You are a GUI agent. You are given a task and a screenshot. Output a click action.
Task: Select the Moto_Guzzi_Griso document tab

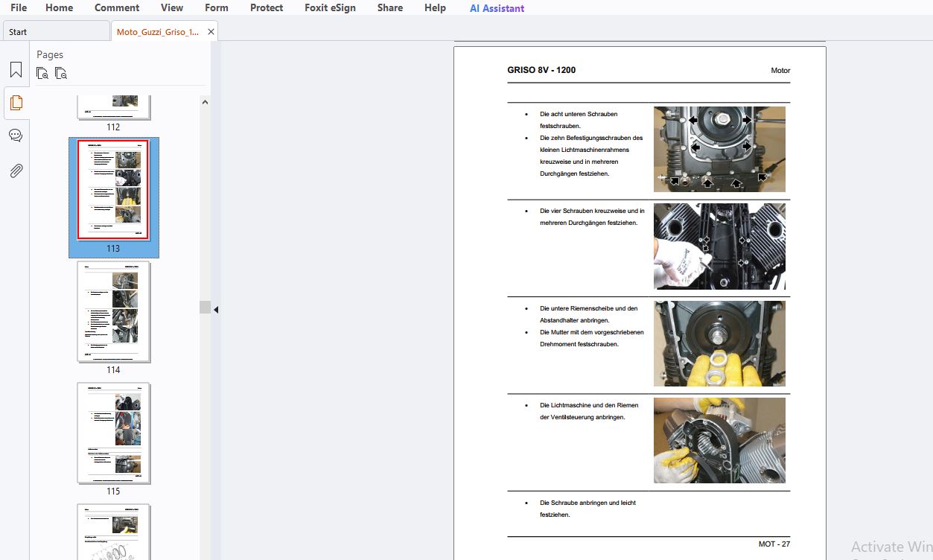point(158,32)
